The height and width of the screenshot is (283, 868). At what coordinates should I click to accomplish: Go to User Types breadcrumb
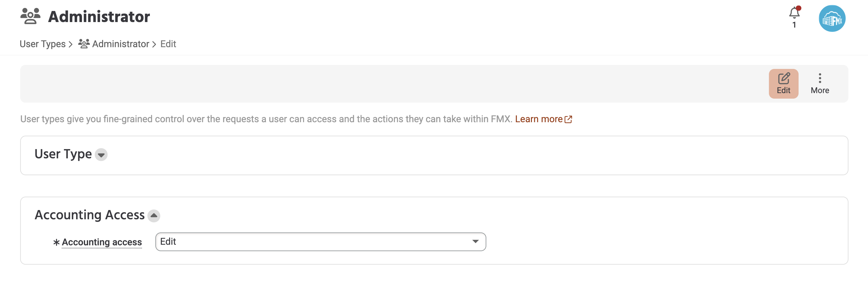(43, 44)
